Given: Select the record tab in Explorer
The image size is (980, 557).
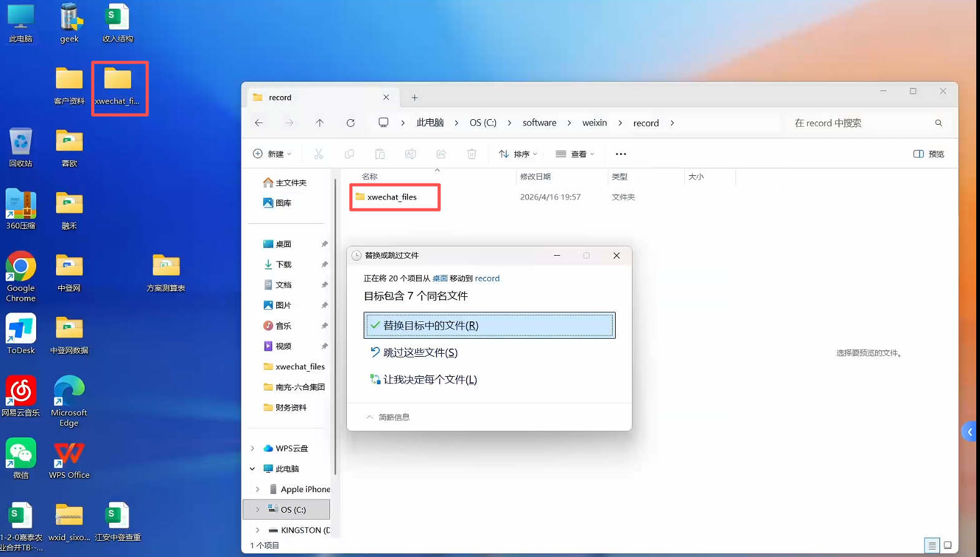Looking at the screenshot, I should (x=322, y=97).
